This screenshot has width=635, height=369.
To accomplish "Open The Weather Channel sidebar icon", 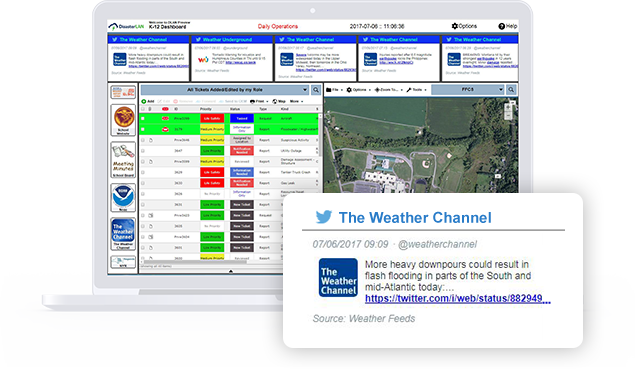I will pos(124,233).
